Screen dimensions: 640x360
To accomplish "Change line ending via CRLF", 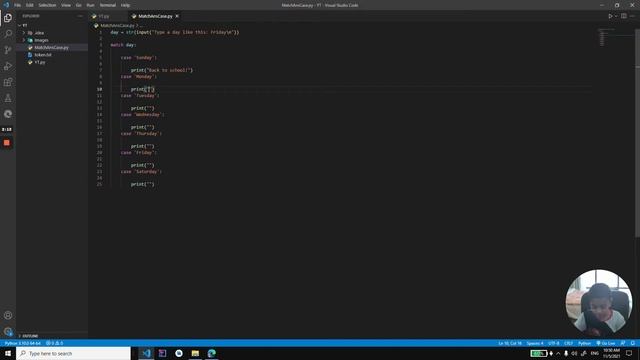I will 568,343.
